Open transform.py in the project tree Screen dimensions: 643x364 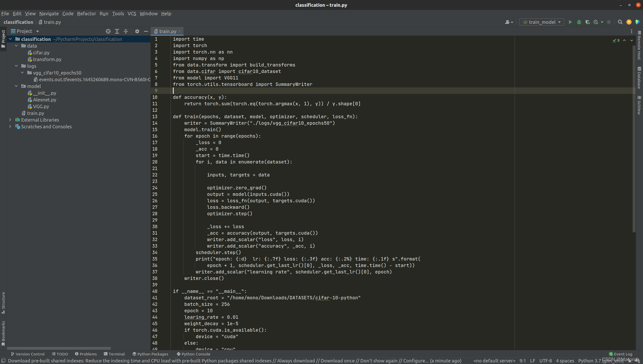point(47,59)
